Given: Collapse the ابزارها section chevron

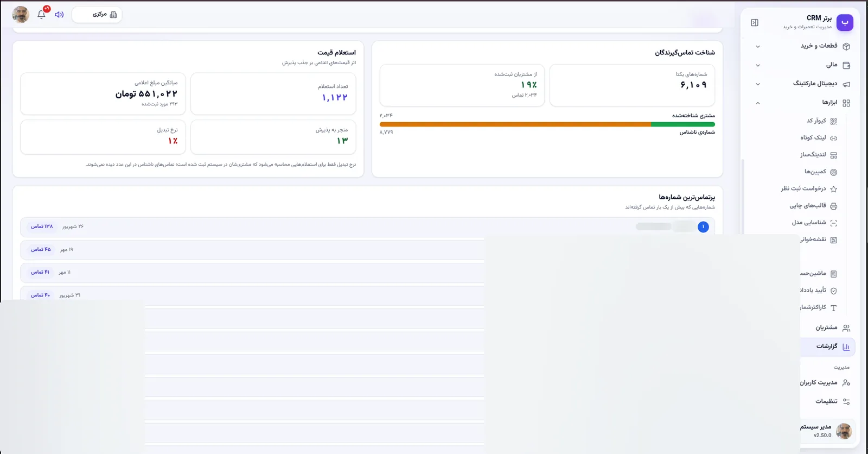Looking at the screenshot, I should (758, 103).
